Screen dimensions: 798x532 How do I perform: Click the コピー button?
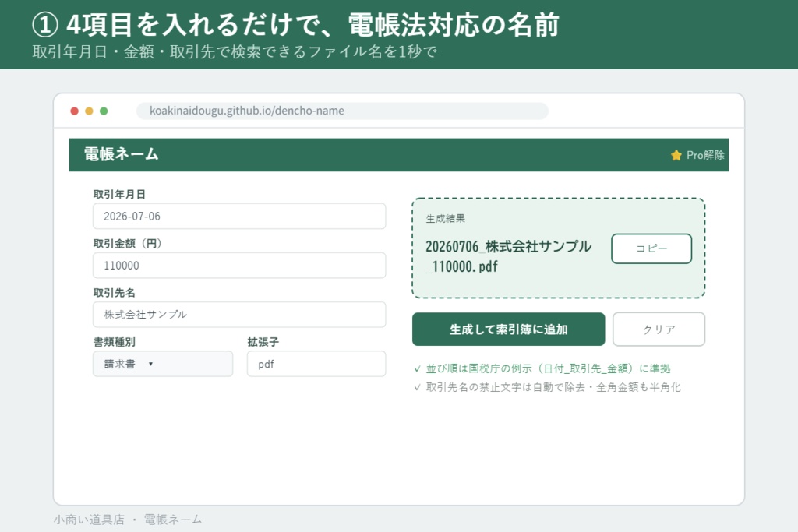pyautogui.click(x=651, y=248)
